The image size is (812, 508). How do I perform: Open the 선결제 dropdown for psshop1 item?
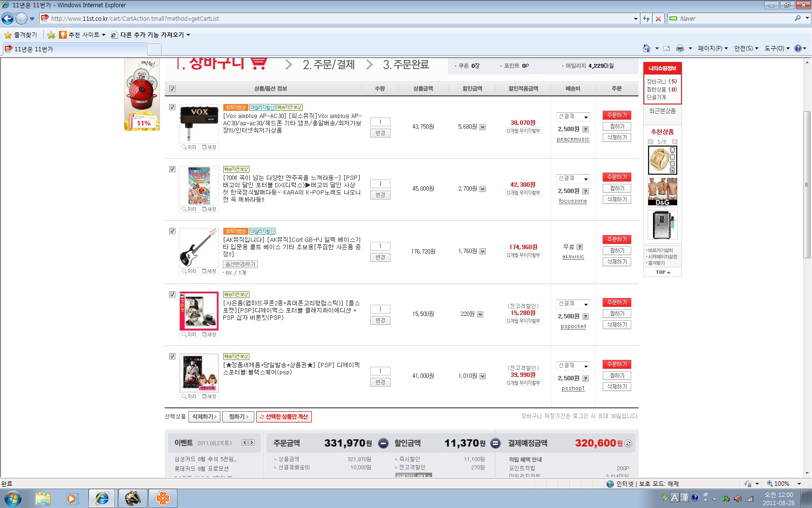click(x=573, y=366)
